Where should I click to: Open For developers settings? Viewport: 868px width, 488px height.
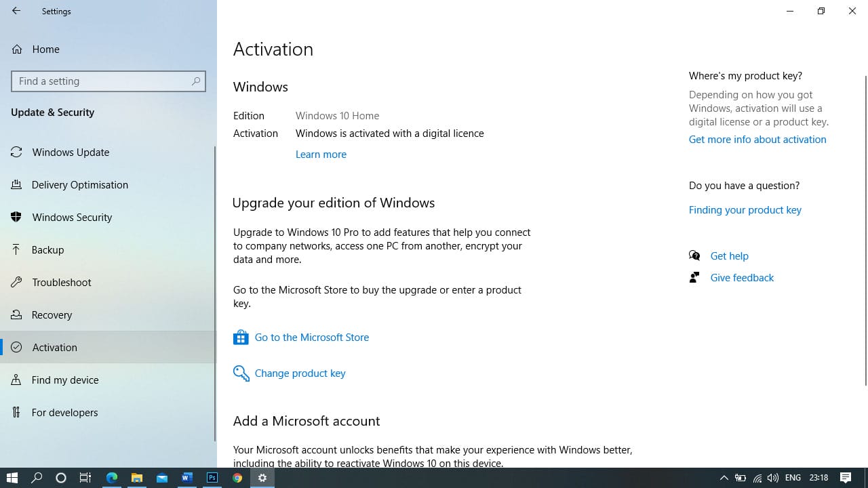(64, 412)
